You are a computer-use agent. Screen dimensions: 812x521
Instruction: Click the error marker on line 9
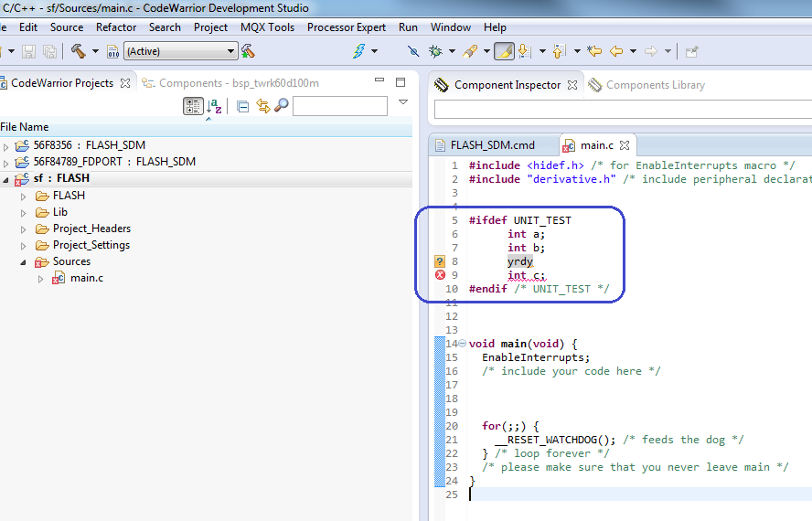tap(440, 275)
